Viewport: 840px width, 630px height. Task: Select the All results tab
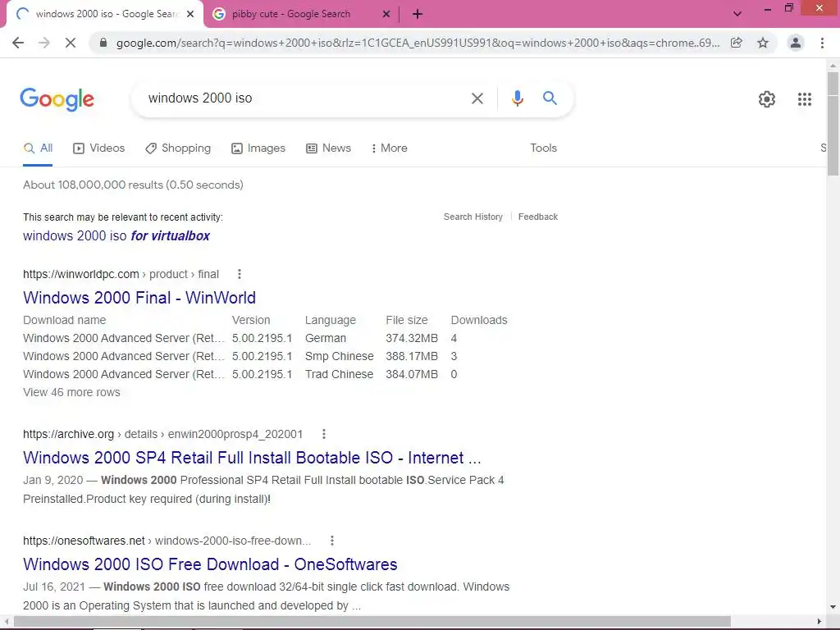[38, 148]
